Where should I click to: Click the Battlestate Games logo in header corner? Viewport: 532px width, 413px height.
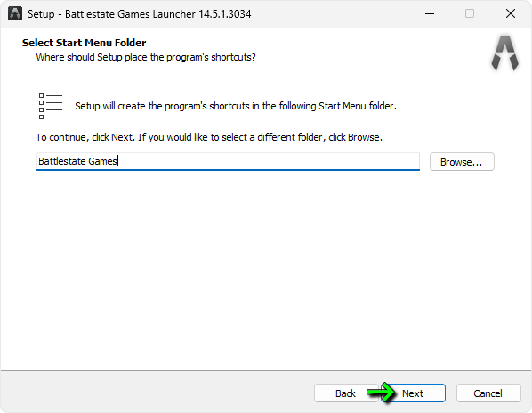pyautogui.click(x=504, y=53)
